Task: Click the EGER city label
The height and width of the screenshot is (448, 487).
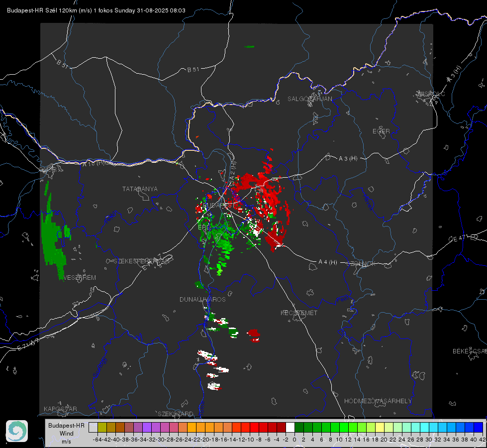Action: (x=381, y=131)
